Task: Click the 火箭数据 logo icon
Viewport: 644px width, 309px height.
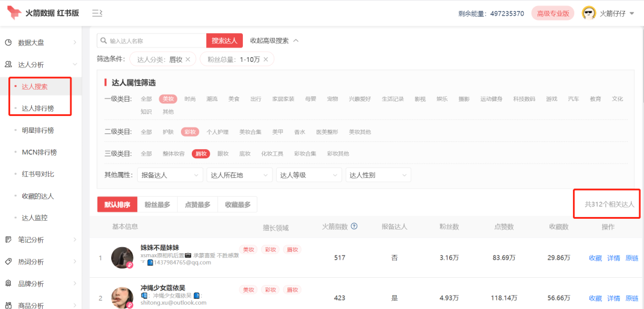Action: tap(14, 13)
